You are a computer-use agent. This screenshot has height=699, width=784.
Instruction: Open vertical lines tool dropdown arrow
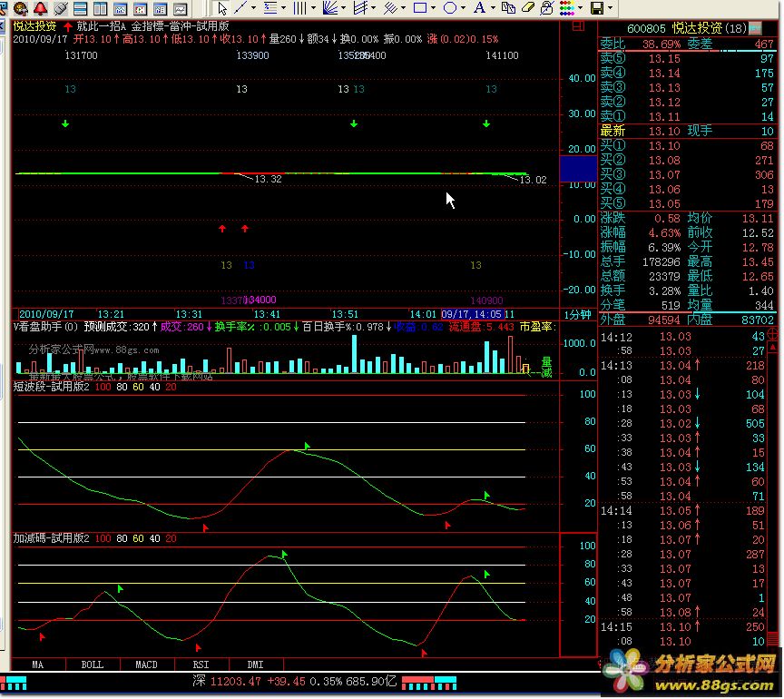click(x=313, y=7)
